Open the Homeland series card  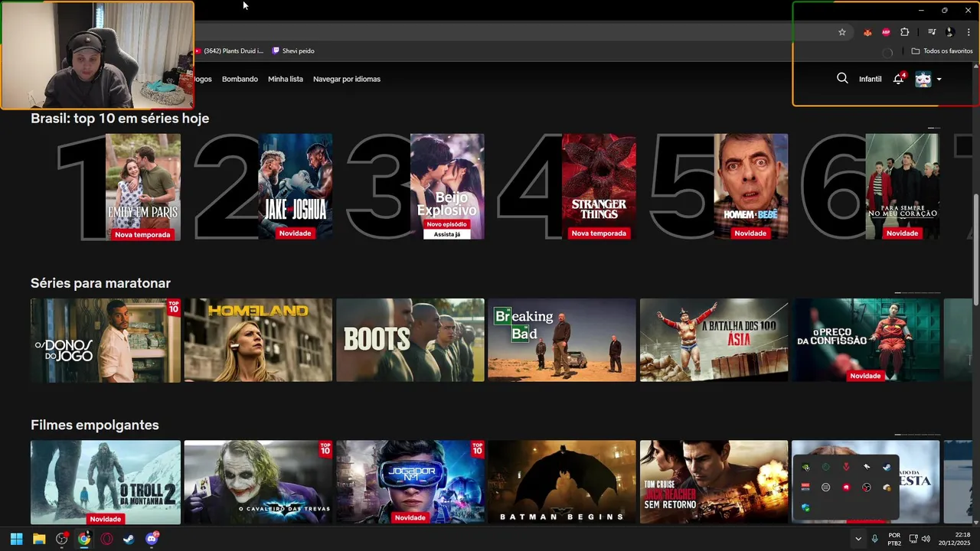point(258,340)
